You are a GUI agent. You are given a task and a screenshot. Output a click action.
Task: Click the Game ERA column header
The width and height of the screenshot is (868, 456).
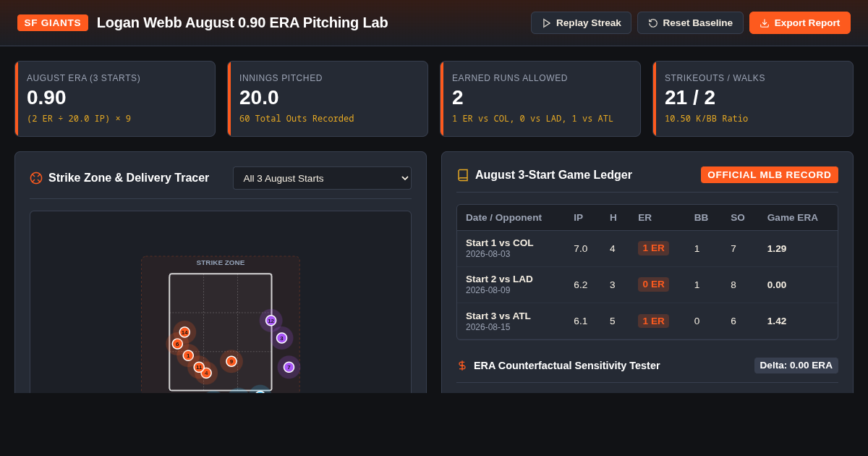coord(793,218)
